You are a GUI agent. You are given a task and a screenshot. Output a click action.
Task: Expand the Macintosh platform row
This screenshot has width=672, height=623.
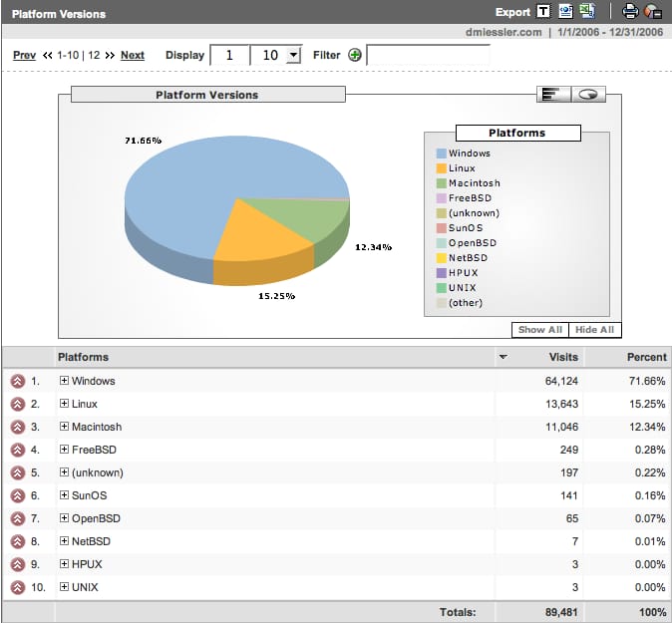point(64,427)
